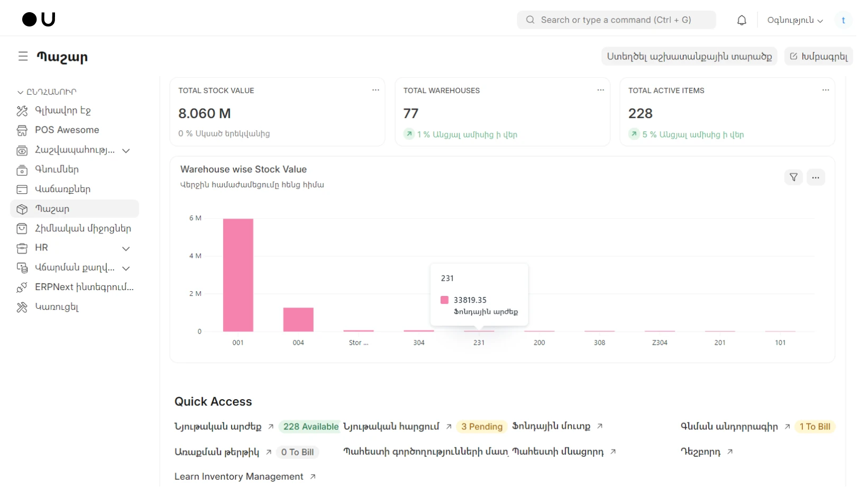Open the hamburger sidebar toggle
Viewport: 868px width, 495px height.
coord(23,56)
